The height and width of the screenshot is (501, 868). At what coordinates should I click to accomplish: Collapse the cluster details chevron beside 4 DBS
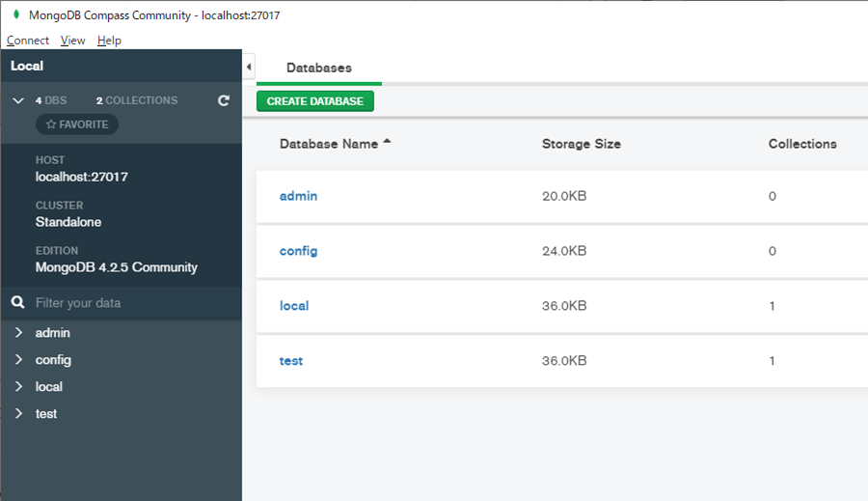(x=18, y=100)
